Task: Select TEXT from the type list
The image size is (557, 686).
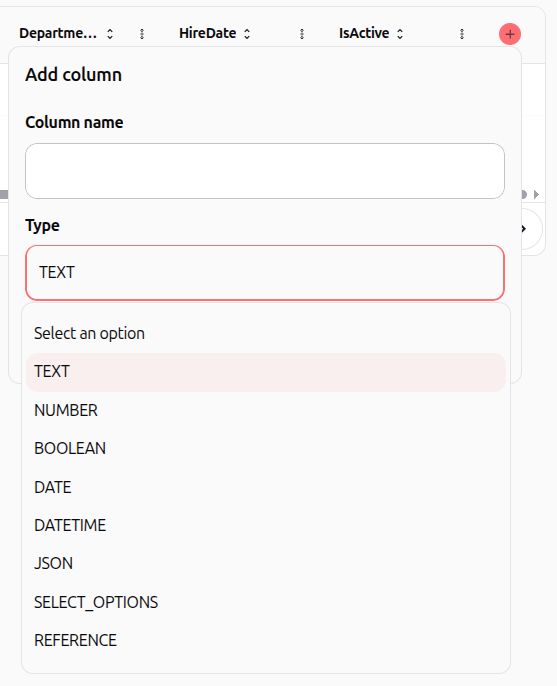Action: [266, 372]
